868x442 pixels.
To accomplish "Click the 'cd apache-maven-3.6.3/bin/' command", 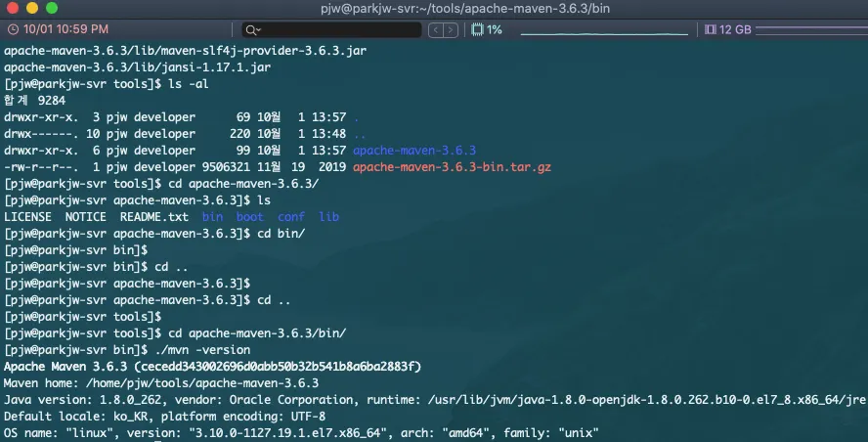I will tap(257, 332).
